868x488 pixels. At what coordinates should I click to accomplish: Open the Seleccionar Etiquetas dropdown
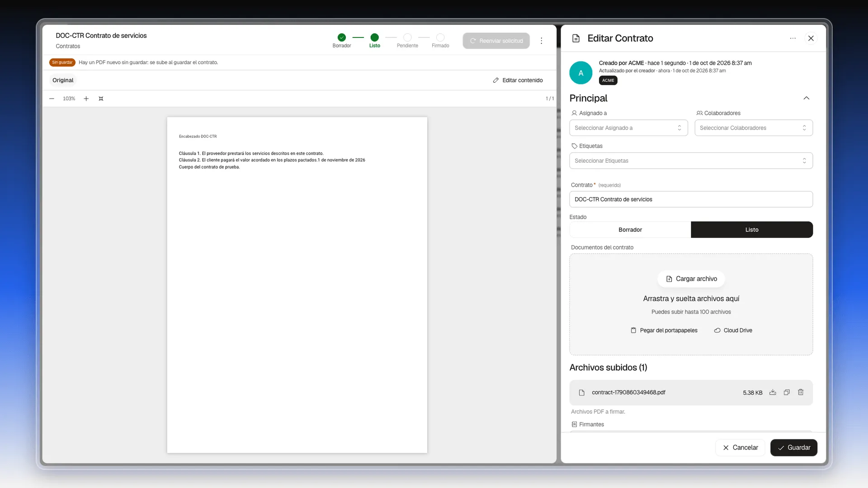pos(691,161)
